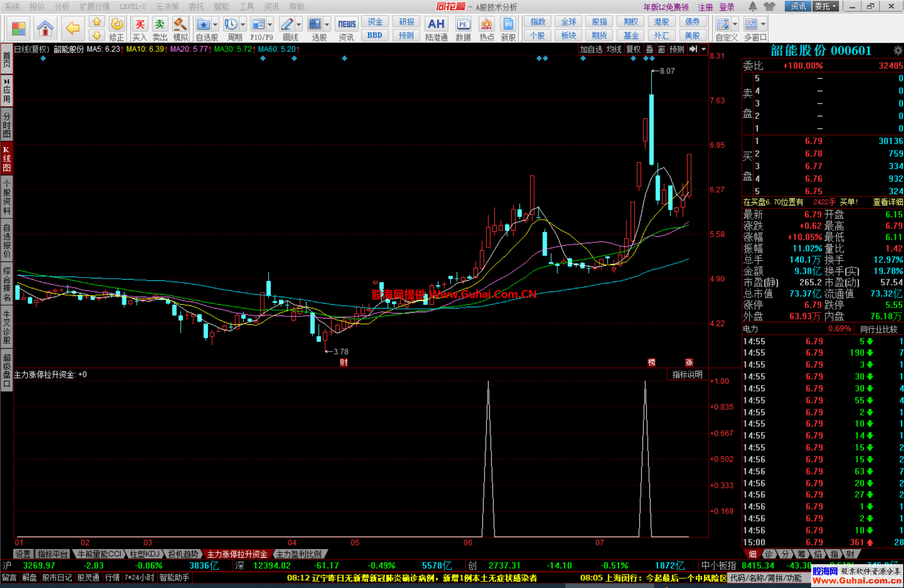The image size is (904, 588).
Task: Click the 资金 button
Action: tap(375, 22)
